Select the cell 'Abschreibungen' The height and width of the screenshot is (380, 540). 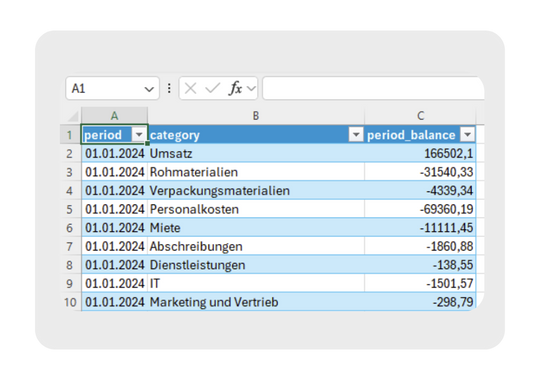[x=256, y=246]
